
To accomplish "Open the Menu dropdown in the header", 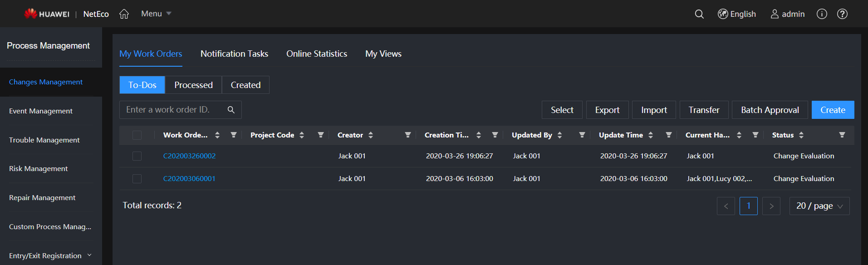I will 156,14.
